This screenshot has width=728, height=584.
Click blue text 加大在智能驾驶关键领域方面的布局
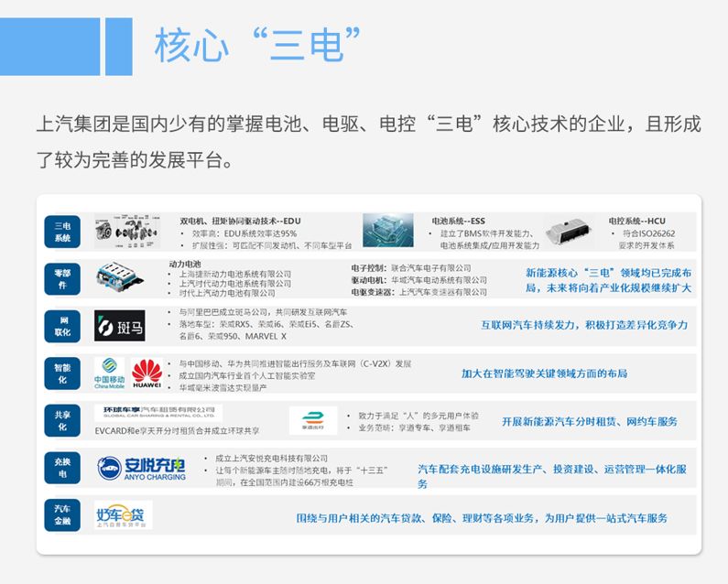[544, 373]
